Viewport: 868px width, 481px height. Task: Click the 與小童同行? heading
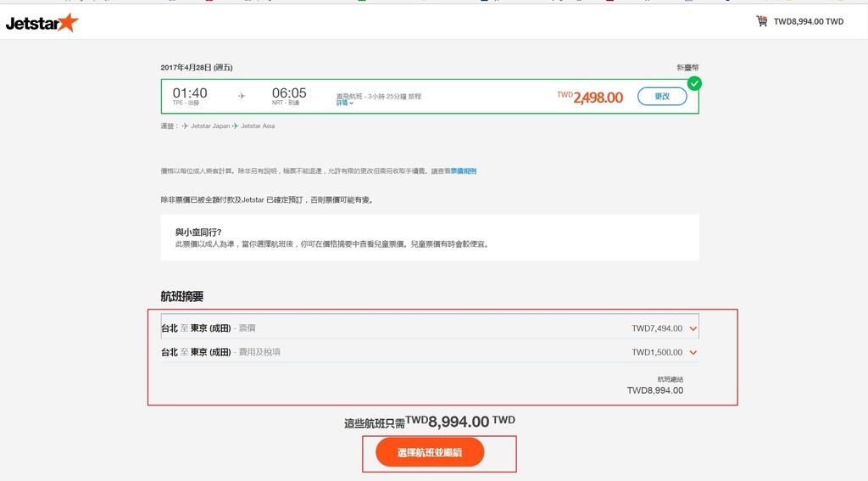tap(198, 232)
